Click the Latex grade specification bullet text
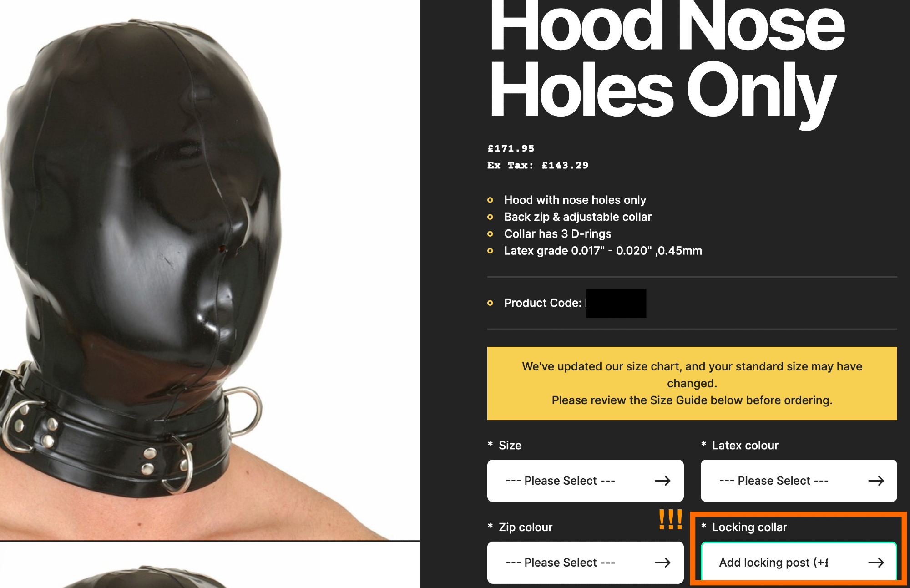Viewport: 910px width, 588px height. [x=603, y=251]
